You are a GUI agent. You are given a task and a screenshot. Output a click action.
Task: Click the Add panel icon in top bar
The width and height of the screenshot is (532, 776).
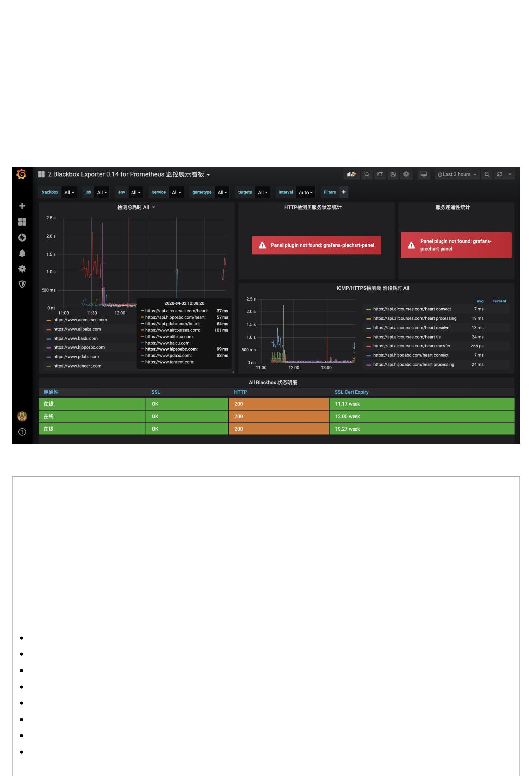(x=352, y=174)
